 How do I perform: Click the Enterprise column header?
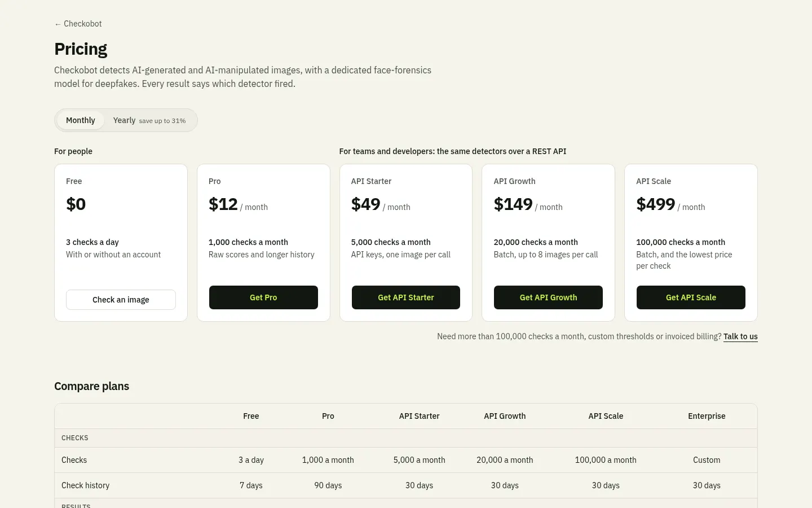707,416
